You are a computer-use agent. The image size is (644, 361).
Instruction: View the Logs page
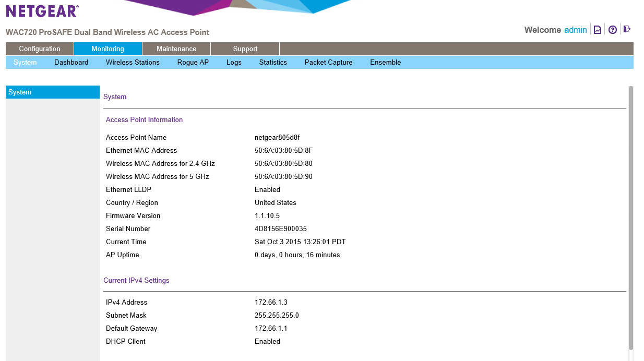[x=234, y=62]
